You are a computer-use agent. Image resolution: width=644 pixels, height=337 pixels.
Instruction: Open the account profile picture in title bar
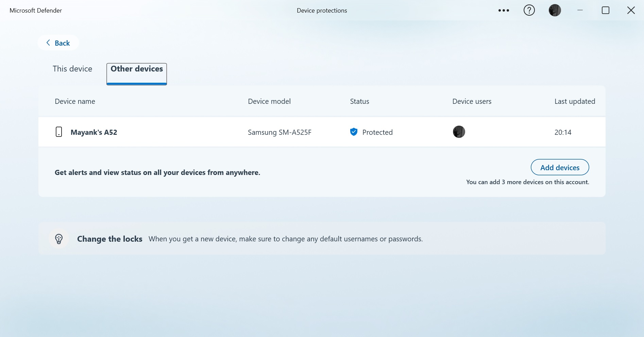555,10
